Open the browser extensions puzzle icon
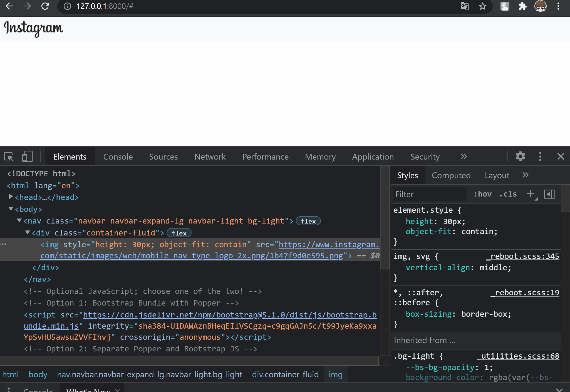570x392 pixels. coord(522,6)
